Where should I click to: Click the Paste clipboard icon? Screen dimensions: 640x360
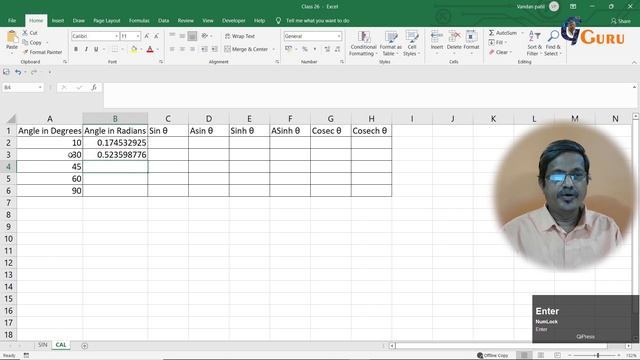click(12, 38)
